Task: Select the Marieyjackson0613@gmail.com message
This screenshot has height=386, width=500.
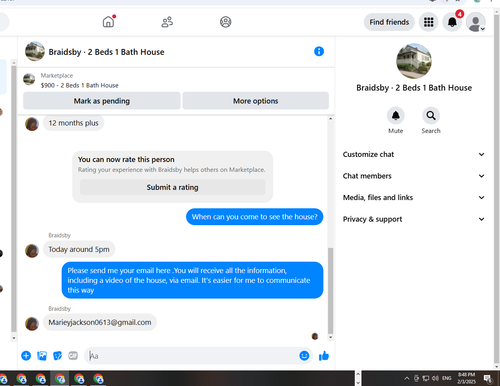Action: click(x=100, y=322)
